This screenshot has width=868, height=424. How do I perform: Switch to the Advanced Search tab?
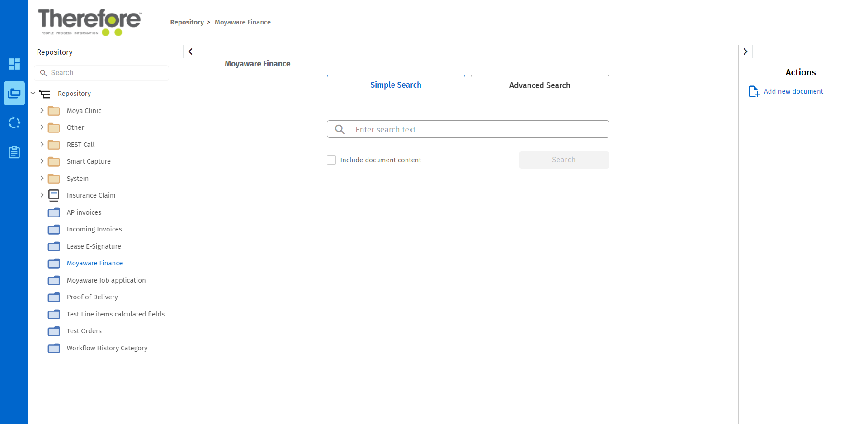pyautogui.click(x=540, y=85)
